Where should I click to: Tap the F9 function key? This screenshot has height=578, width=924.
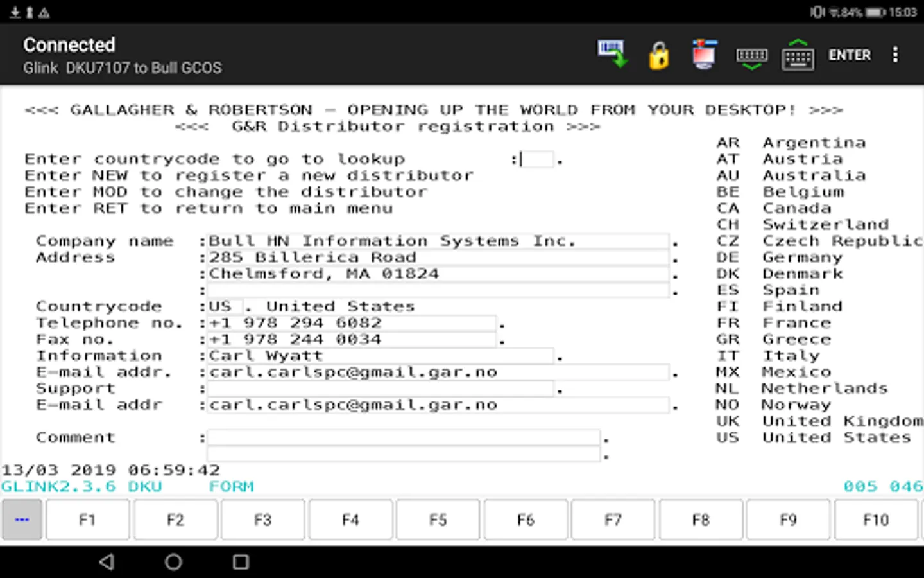pyautogui.click(x=788, y=520)
